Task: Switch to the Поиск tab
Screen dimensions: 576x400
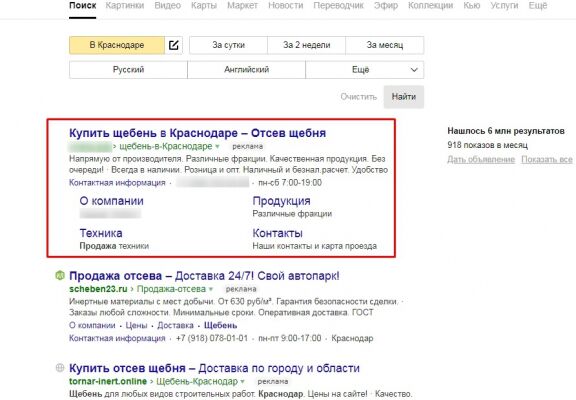Action: pos(83,6)
